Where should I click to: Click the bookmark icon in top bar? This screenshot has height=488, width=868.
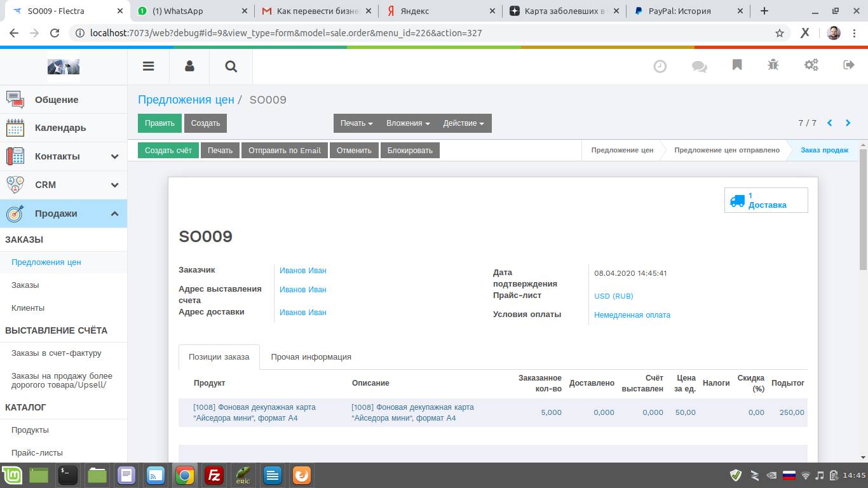click(737, 65)
